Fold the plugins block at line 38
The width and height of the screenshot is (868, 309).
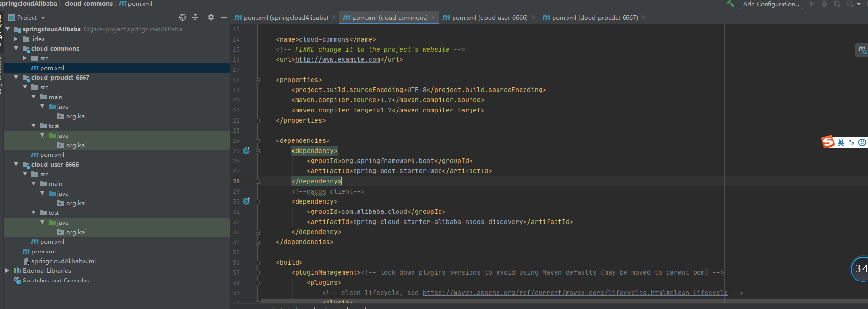257,283
